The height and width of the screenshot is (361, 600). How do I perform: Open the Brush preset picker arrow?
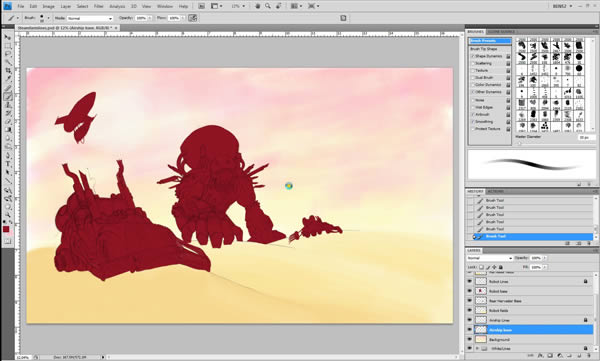pos(48,18)
